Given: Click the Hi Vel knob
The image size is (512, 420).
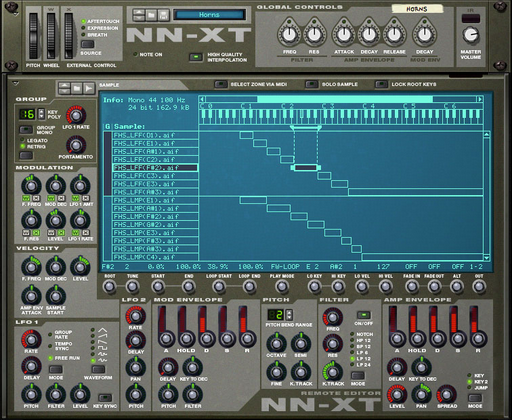Looking at the screenshot, I should coord(385,287).
